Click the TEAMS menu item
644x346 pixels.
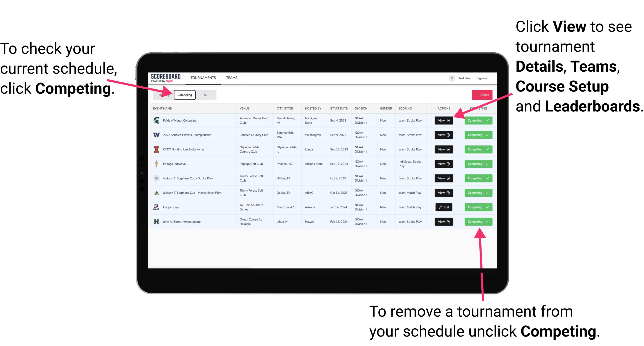(x=232, y=77)
